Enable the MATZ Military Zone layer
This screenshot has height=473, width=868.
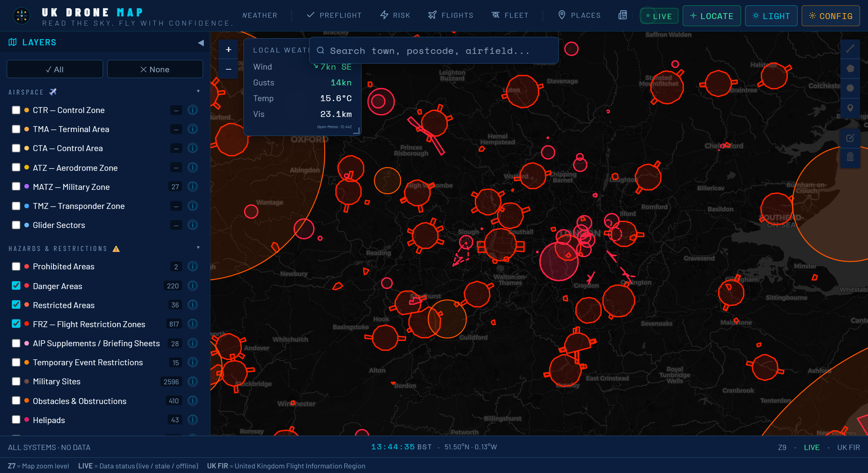click(16, 187)
